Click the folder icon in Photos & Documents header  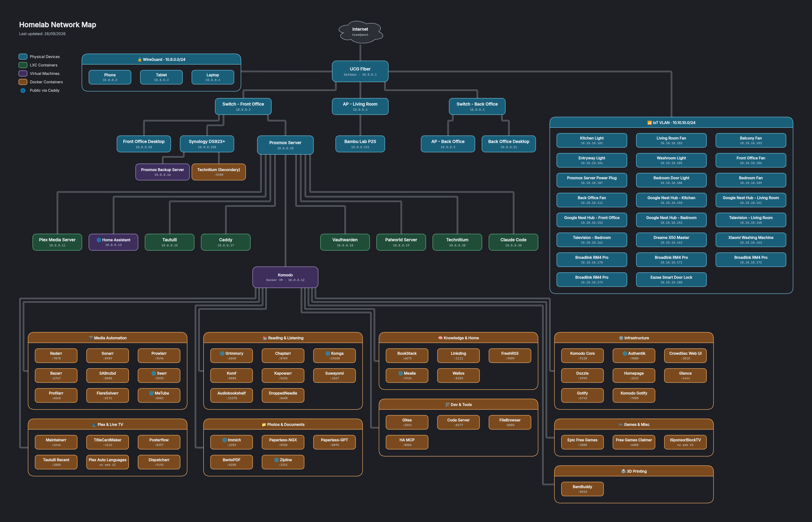264,425
